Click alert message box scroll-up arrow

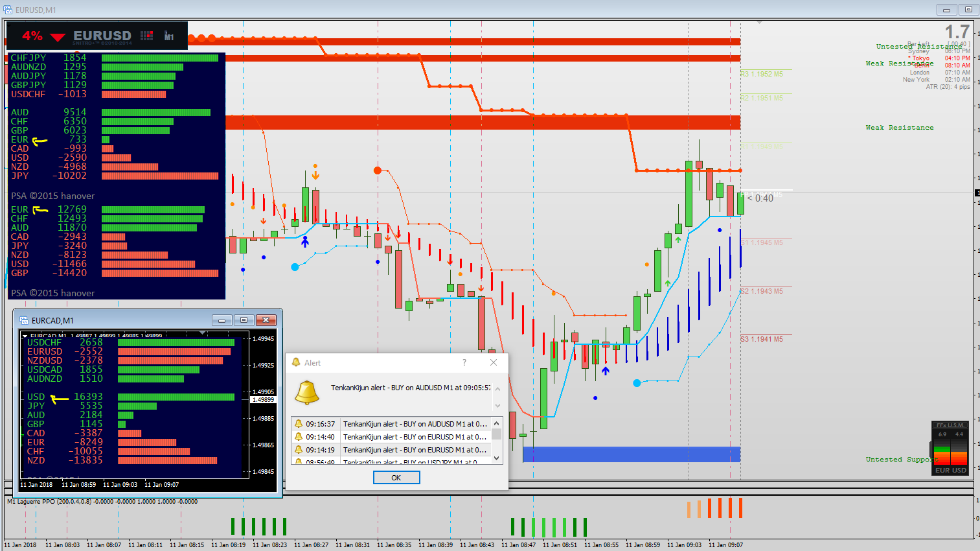click(x=497, y=389)
